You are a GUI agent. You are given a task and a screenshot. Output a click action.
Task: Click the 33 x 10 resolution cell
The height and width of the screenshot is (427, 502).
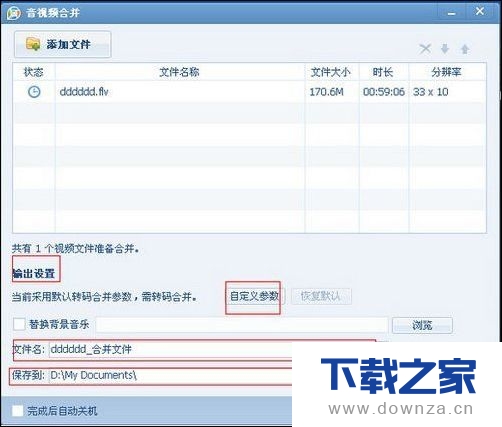click(x=430, y=92)
